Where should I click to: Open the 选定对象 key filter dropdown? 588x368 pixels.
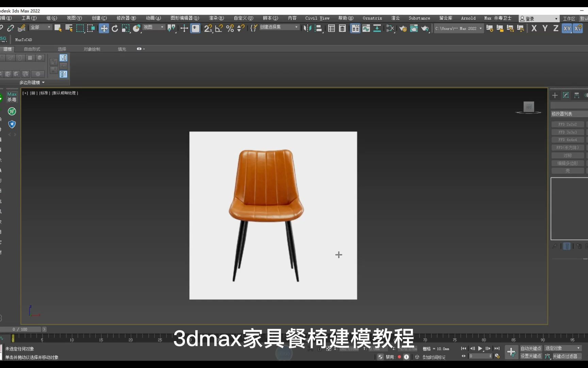(563, 348)
